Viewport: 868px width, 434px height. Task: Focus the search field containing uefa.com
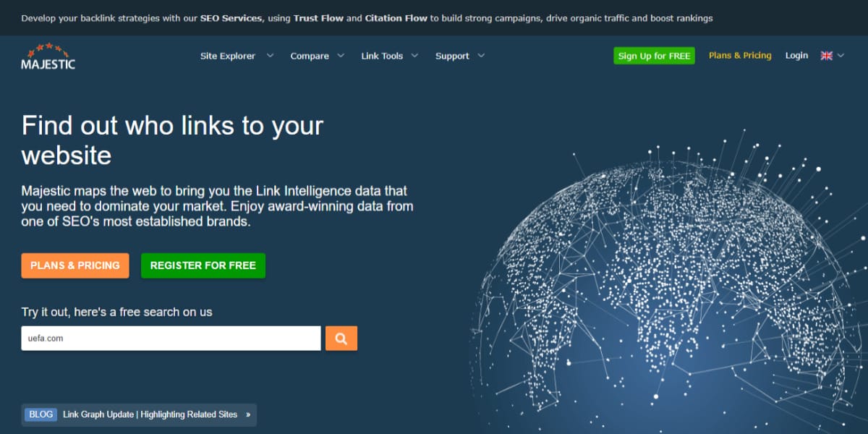[171, 338]
